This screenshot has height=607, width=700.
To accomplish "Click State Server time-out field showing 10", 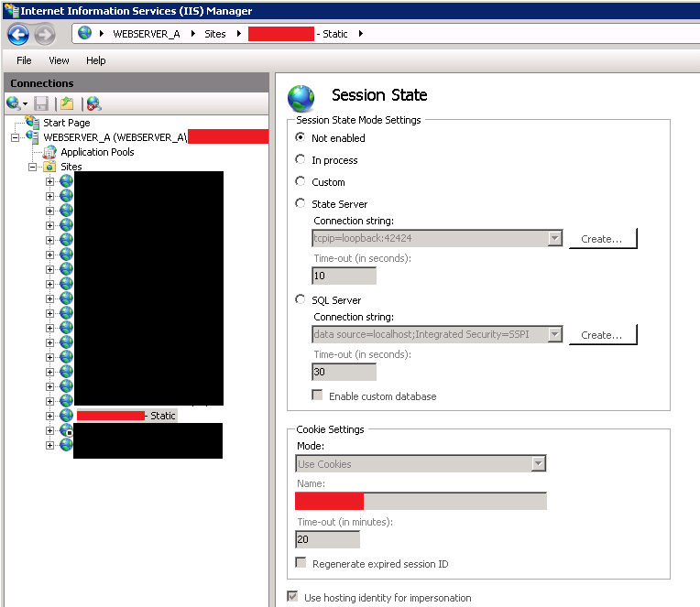I will [344, 276].
